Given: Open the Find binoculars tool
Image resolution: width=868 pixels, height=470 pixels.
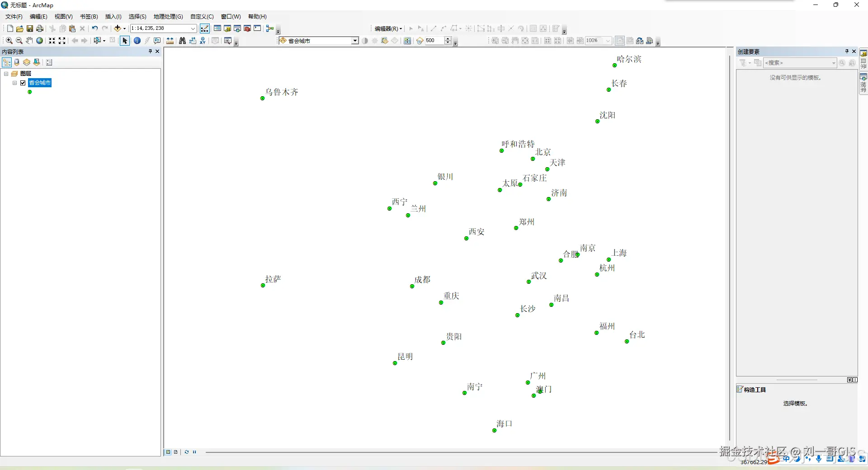Looking at the screenshot, I should point(182,41).
